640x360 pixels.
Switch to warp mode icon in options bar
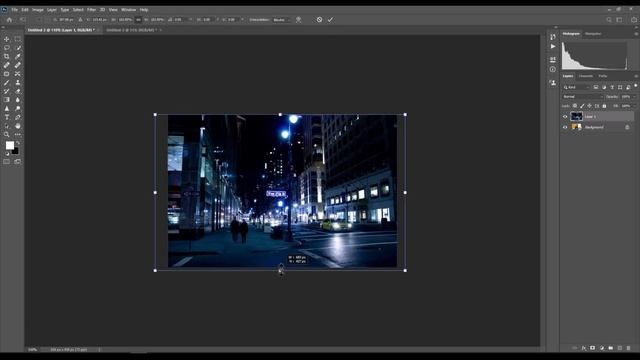tap(299, 20)
